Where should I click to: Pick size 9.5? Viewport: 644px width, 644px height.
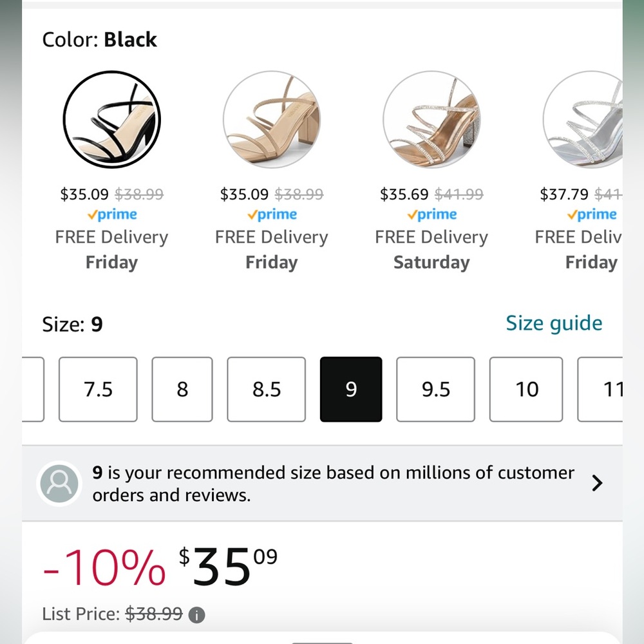tap(436, 390)
